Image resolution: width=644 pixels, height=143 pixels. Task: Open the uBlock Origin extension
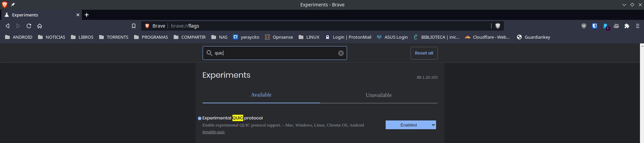(x=584, y=26)
